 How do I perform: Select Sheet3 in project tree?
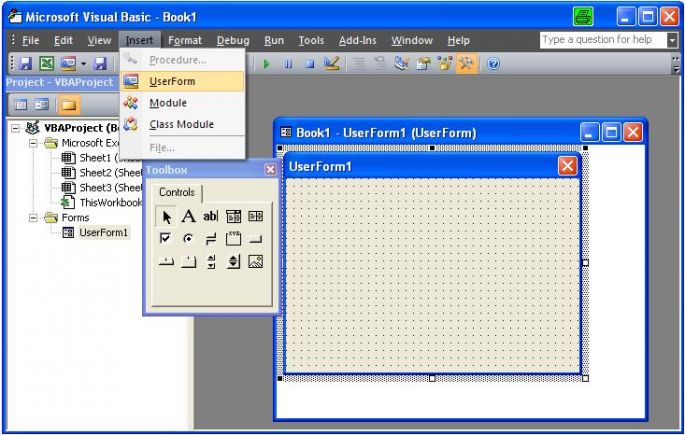pos(102,188)
